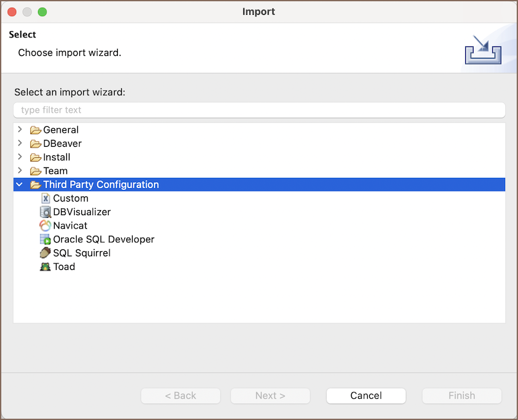
Task: Click the Cancel button
Action: pos(366,396)
